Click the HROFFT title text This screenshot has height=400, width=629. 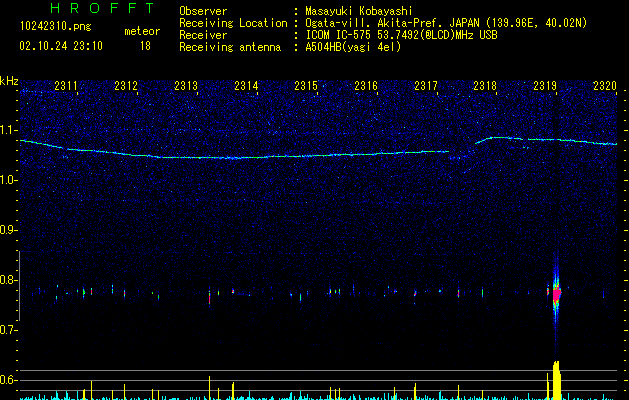(103, 8)
